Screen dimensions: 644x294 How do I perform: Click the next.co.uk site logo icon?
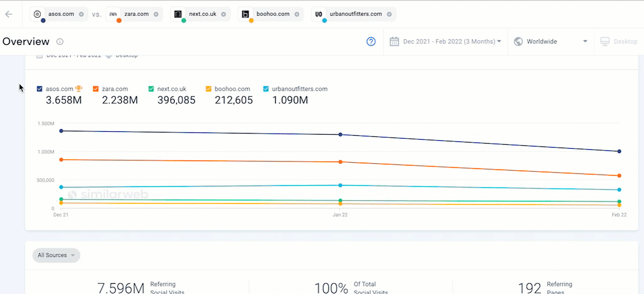178,14
